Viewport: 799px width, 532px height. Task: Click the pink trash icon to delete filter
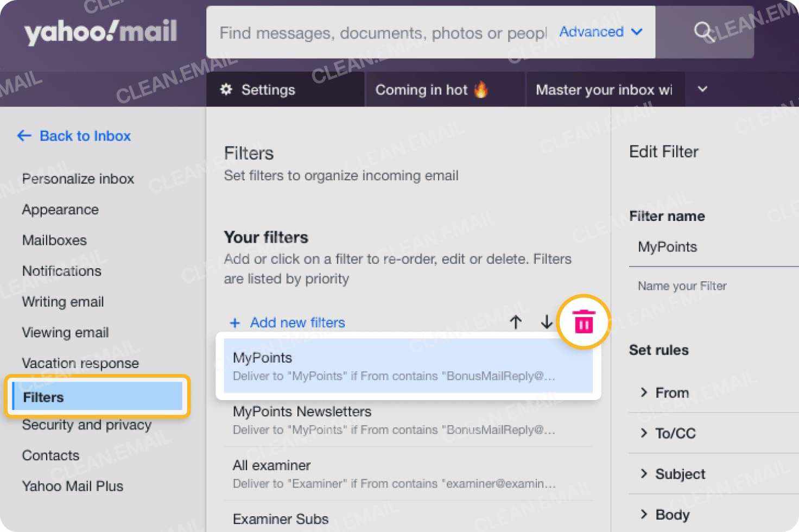click(583, 321)
